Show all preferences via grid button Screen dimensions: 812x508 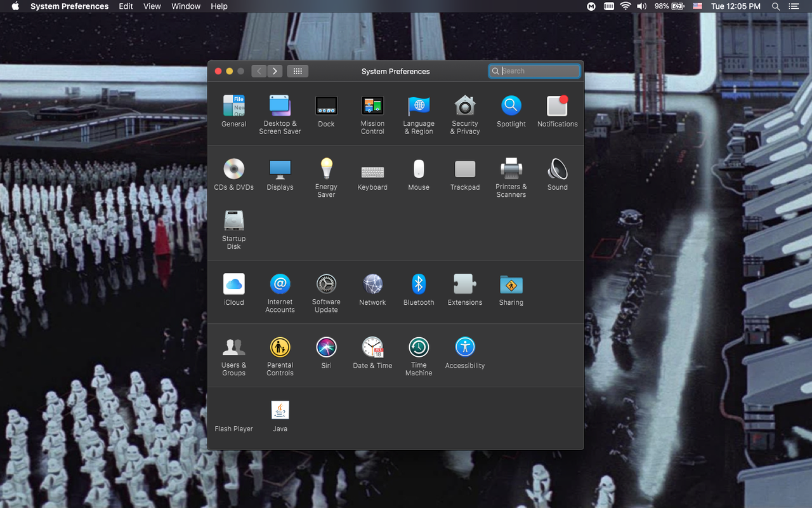coord(298,70)
